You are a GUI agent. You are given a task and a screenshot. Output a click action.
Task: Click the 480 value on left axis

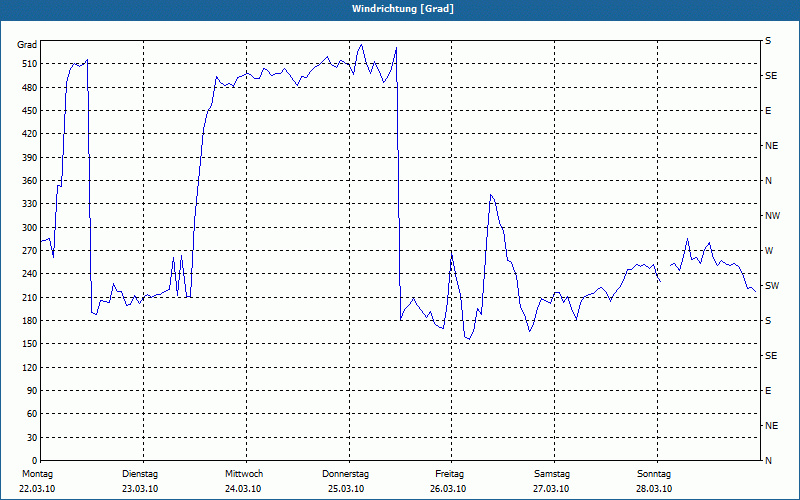[29, 88]
